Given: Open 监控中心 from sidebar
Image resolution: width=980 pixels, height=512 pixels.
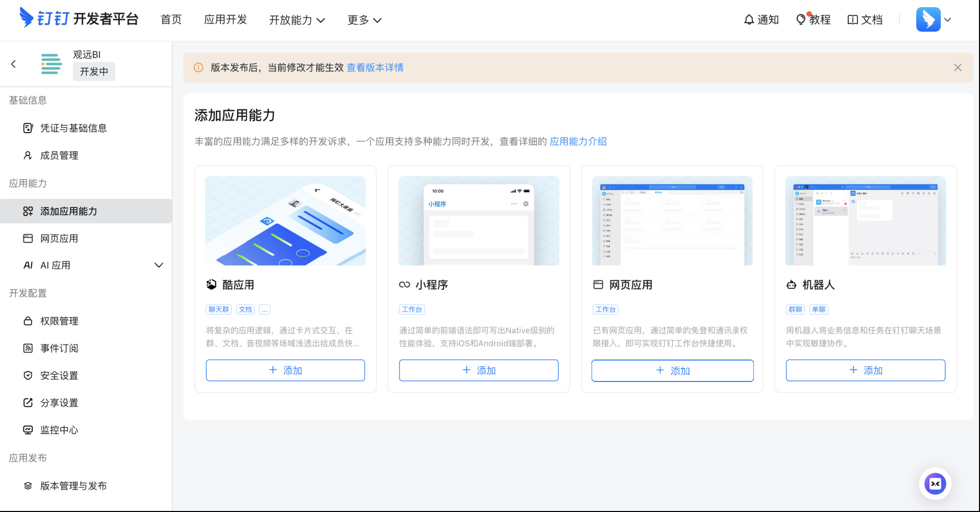Looking at the screenshot, I should tap(59, 430).
